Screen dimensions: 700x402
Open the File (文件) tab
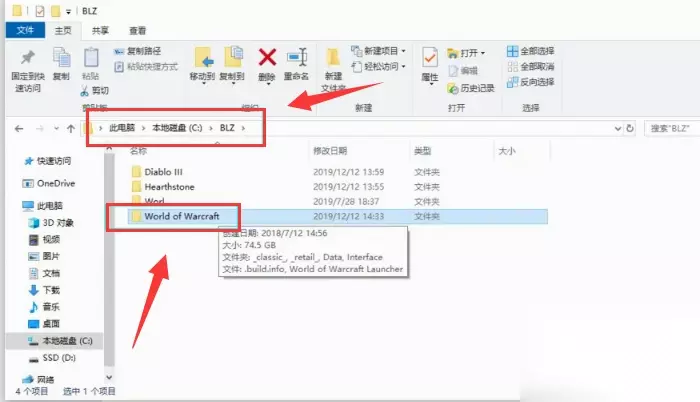(25, 30)
